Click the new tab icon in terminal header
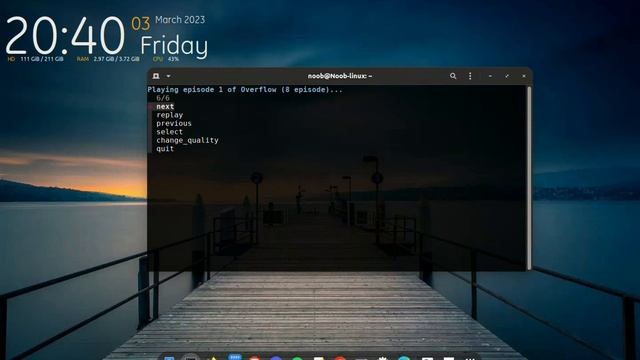The width and height of the screenshot is (640, 360). pyautogui.click(x=156, y=76)
